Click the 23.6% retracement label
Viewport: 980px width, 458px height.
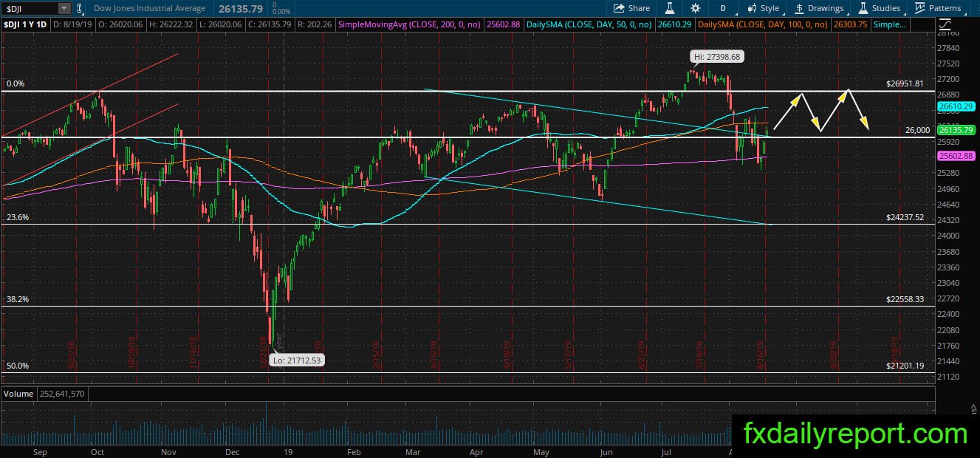[x=17, y=218]
